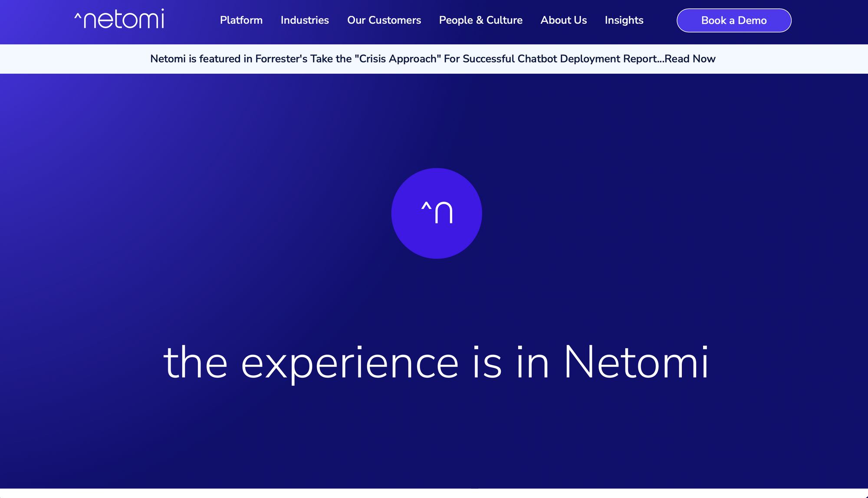
Task: Expand the Our Customers dropdown menu
Action: (x=384, y=20)
